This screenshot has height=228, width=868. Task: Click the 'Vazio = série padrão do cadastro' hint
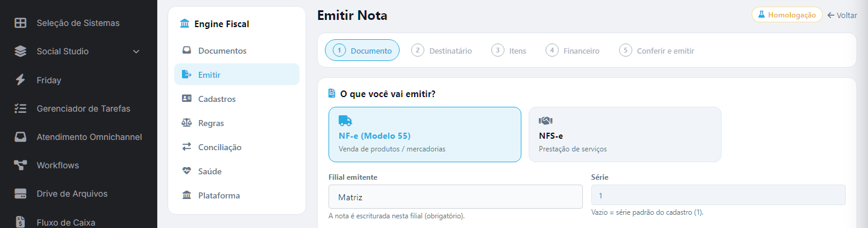(x=647, y=212)
